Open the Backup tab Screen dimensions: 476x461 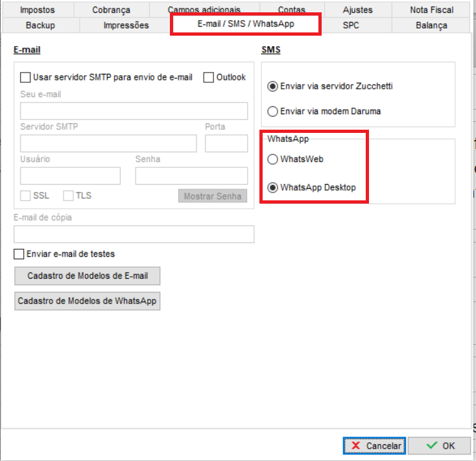click(40, 25)
